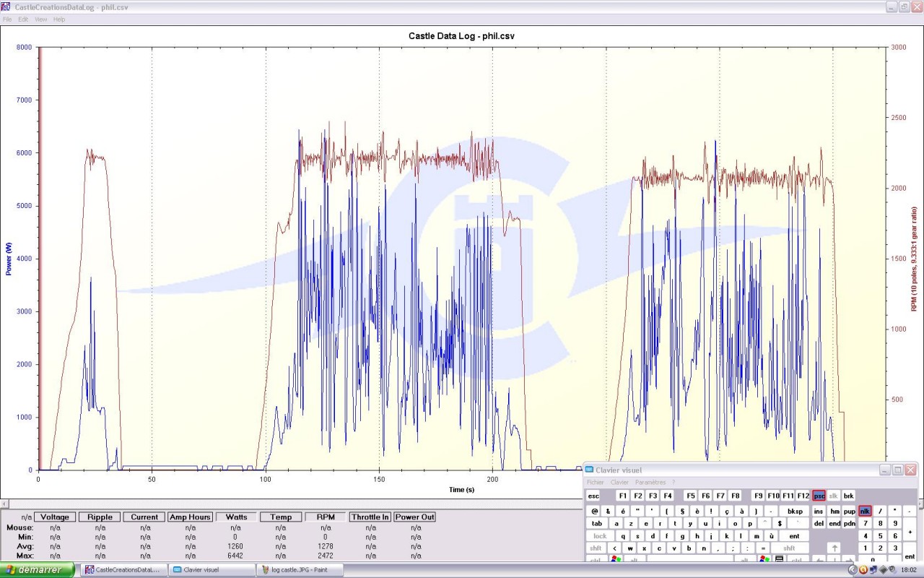Click the right Windows logo key on the on-screen keyboard
Viewport: 924px width, 578px height.
(764, 559)
